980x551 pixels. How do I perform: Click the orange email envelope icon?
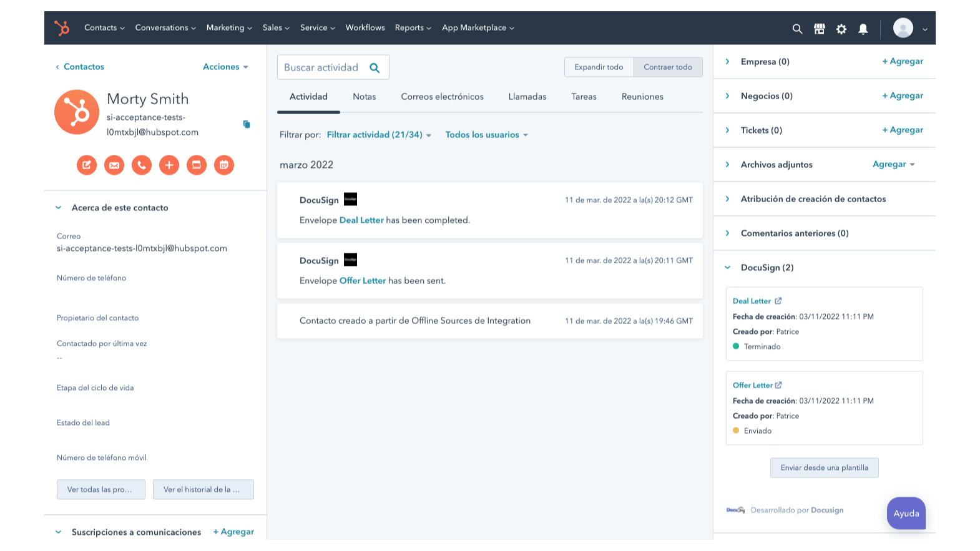(114, 165)
